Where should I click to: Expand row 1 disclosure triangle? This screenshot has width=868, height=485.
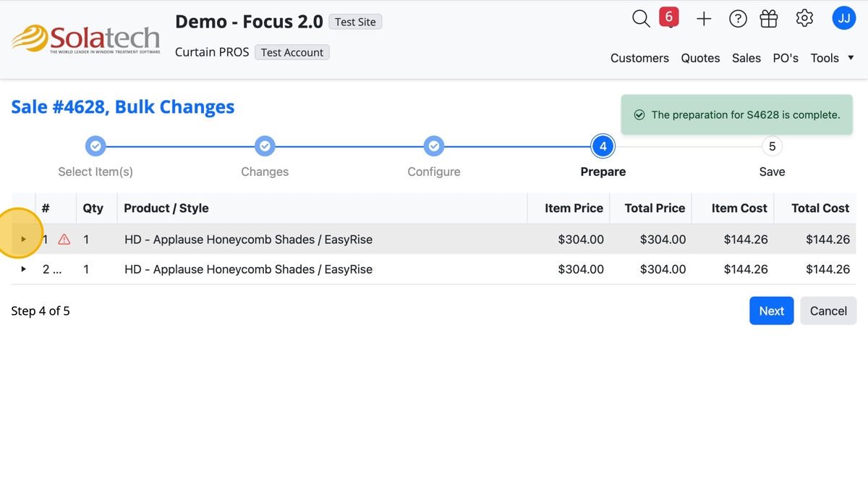(x=23, y=240)
